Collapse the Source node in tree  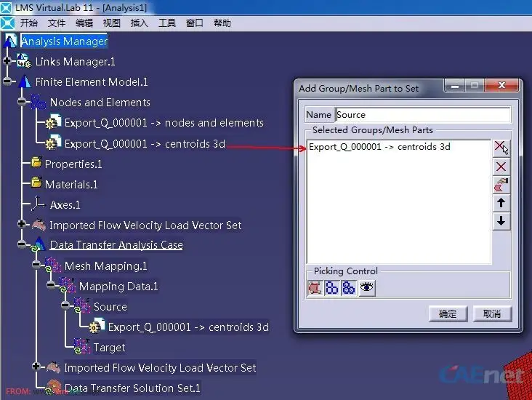65,305
